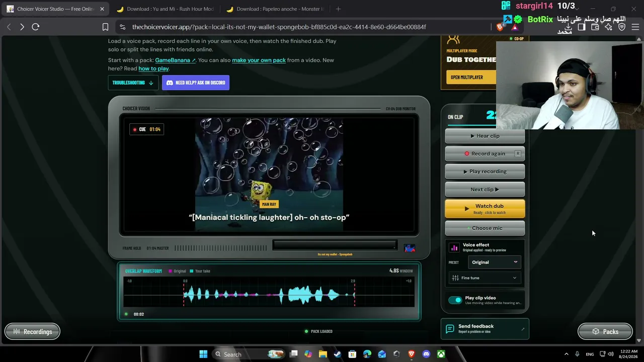
Task: Open the Windows Start menu
Action: (x=203, y=354)
